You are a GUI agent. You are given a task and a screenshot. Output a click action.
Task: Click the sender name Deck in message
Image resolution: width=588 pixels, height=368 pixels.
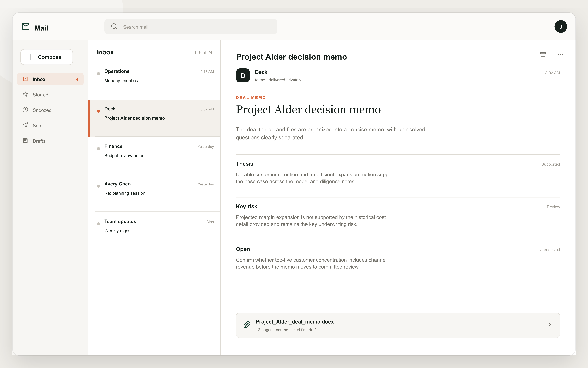261,72
